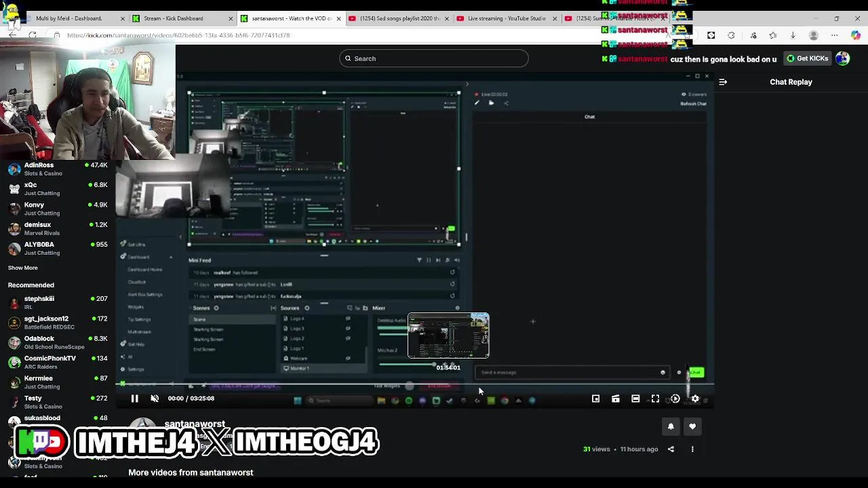Viewport: 868px width, 488px height.
Task: Open xQc channel in sidebar
Action: 58,188
